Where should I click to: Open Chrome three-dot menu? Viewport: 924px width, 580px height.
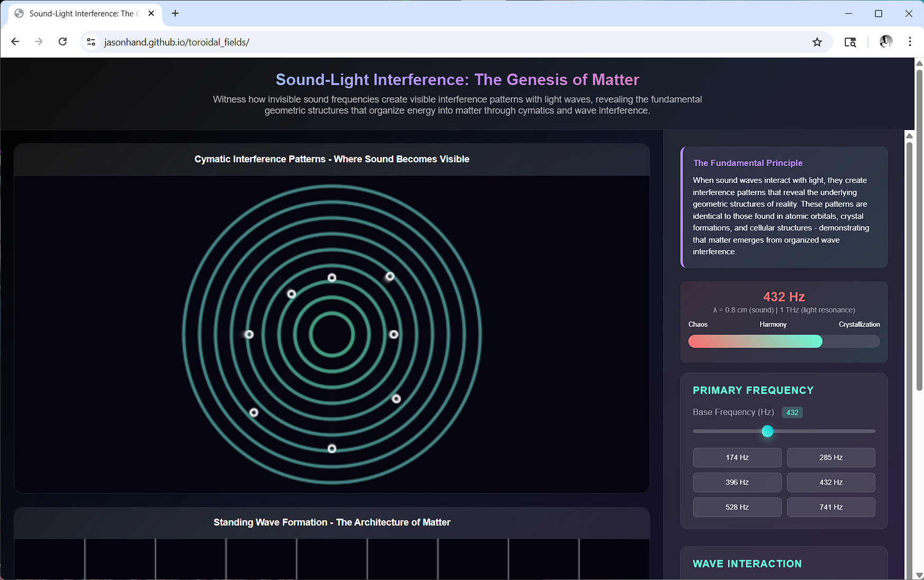910,42
